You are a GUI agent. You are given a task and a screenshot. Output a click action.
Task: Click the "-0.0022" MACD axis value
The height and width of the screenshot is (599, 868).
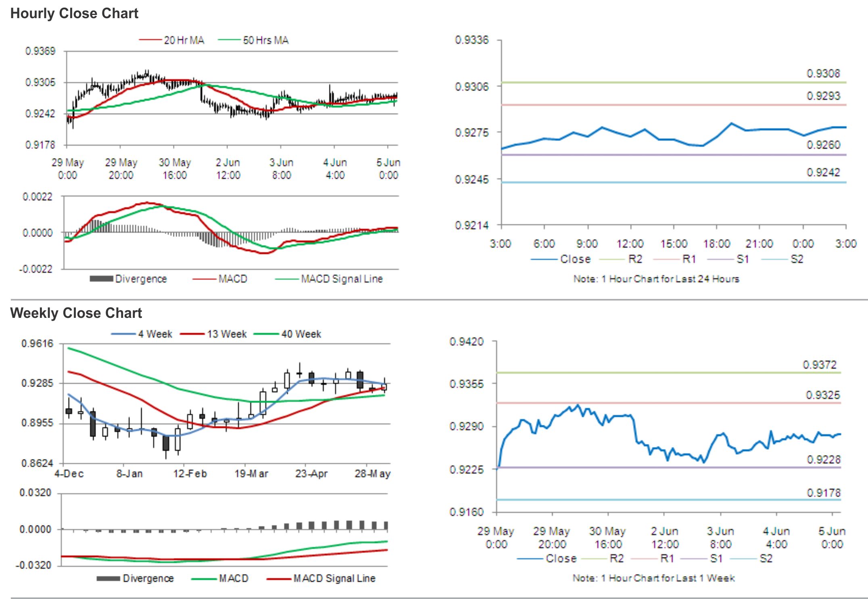pyautogui.click(x=35, y=269)
